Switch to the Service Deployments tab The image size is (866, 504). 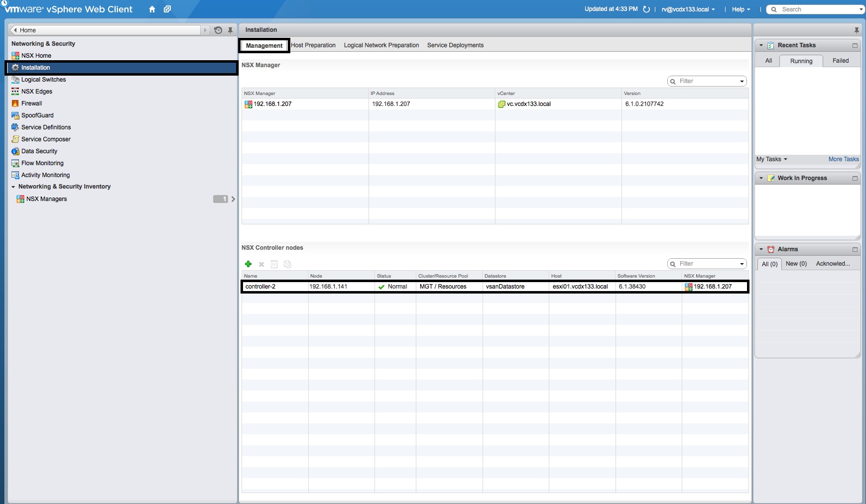455,45
